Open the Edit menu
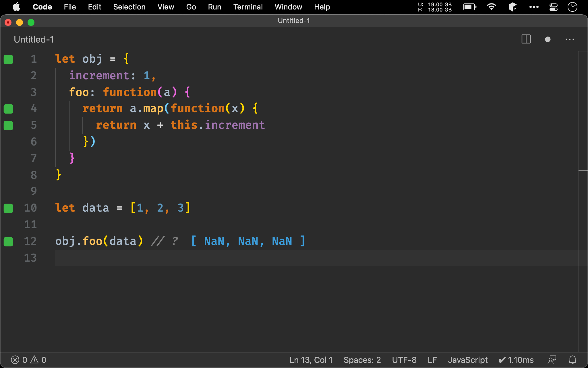This screenshot has height=368, width=588. point(94,7)
